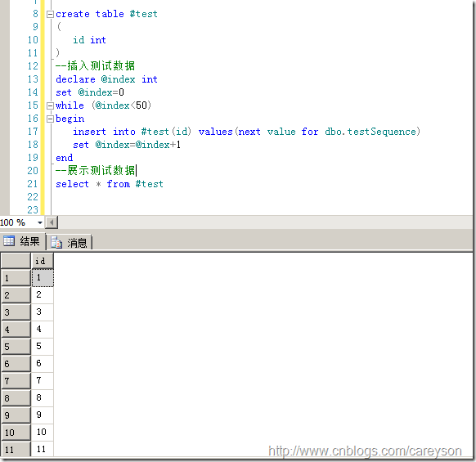This screenshot has width=476, height=462.
Task: Open the 100 % zoom dropdown
Action: click(x=40, y=222)
